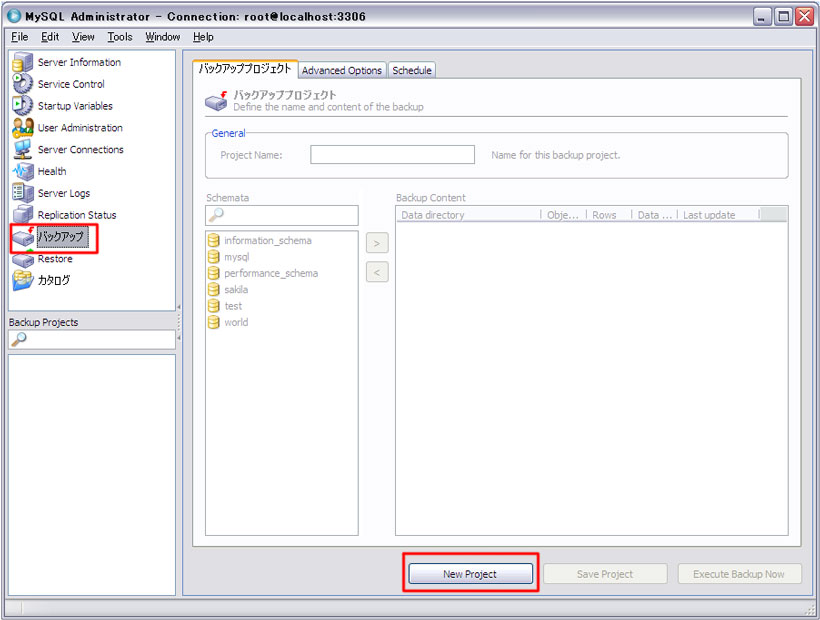Select Restore label in sidebar

point(55,259)
